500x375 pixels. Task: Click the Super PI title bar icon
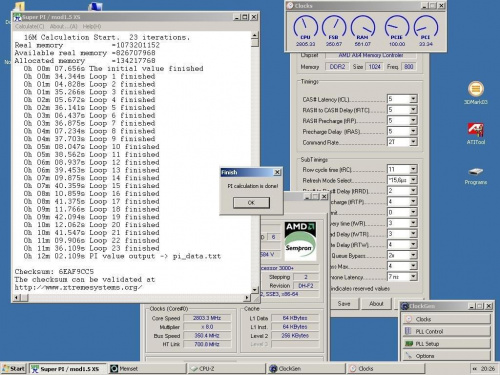17,17
